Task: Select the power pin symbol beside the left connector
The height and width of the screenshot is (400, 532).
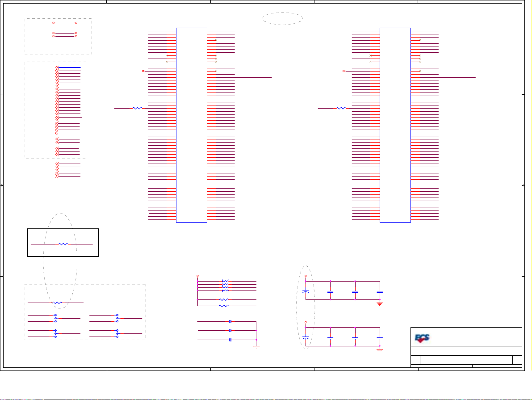Action: (143, 71)
